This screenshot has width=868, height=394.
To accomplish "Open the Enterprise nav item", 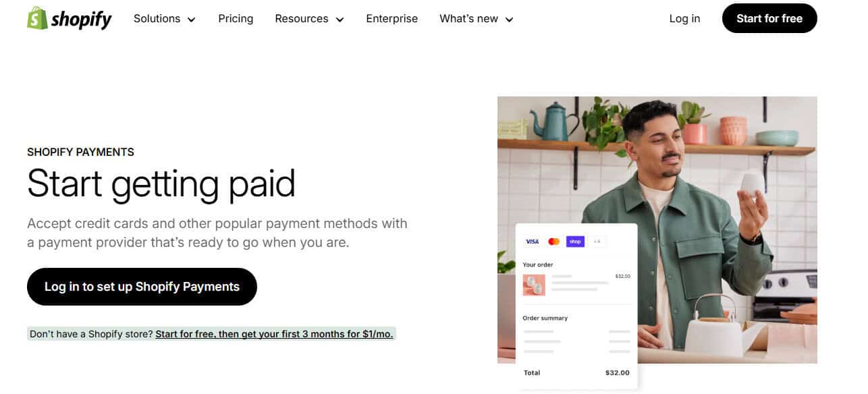I will pos(391,19).
